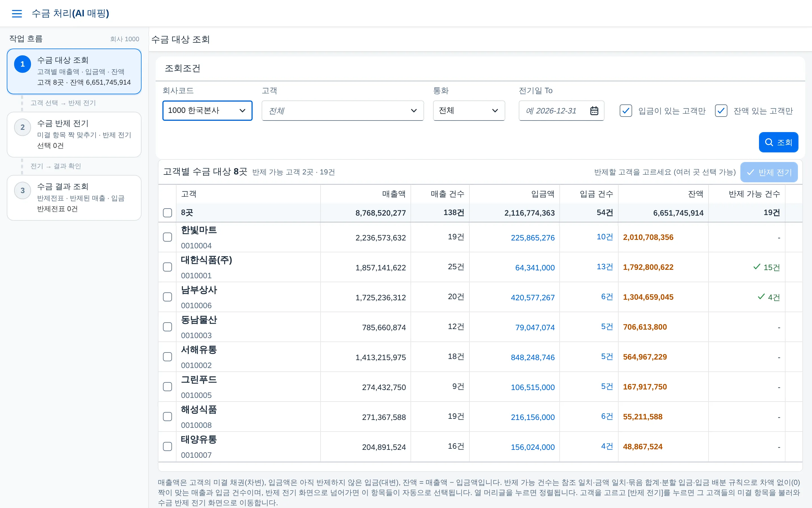
Task: Click the step 2 circle in 작업 흐름
Action: point(23,127)
